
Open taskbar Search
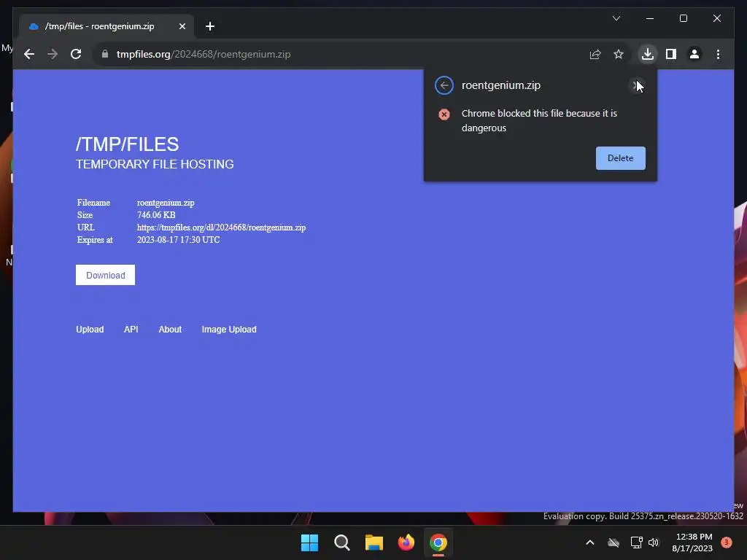[x=342, y=542]
